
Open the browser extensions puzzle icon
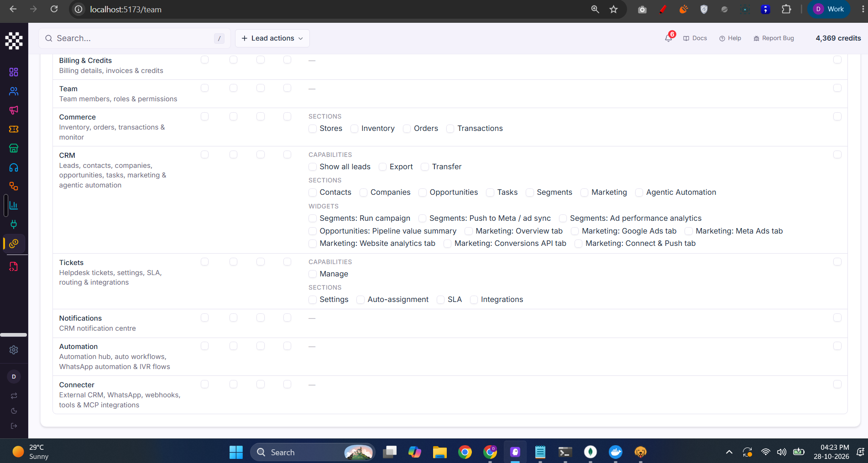click(786, 9)
